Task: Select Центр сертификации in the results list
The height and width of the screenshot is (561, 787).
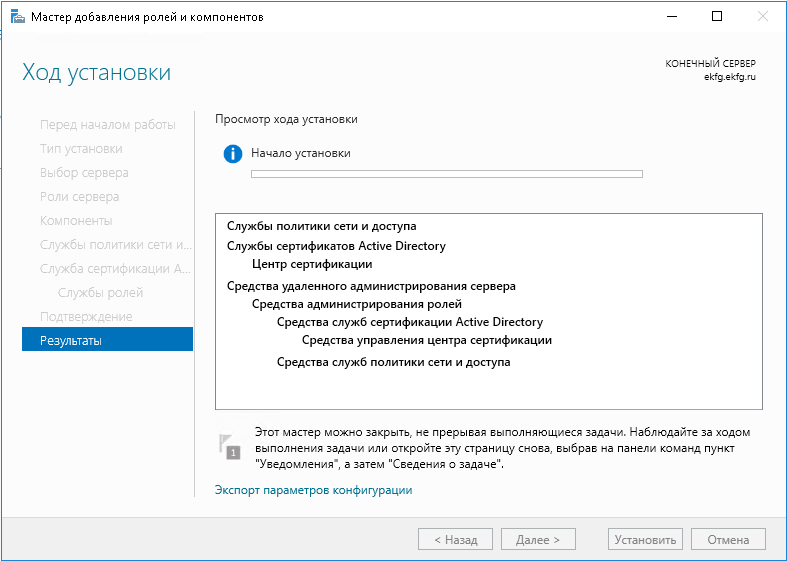Action: pos(312,264)
